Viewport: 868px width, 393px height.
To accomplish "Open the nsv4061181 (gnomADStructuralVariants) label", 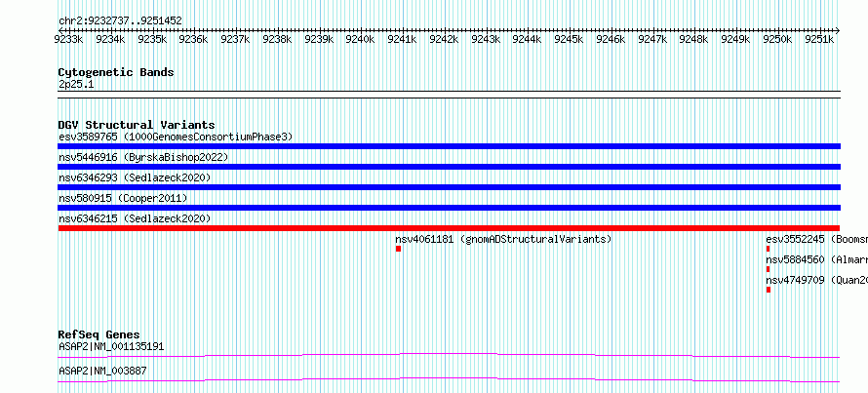I will pyautogui.click(x=503, y=239).
